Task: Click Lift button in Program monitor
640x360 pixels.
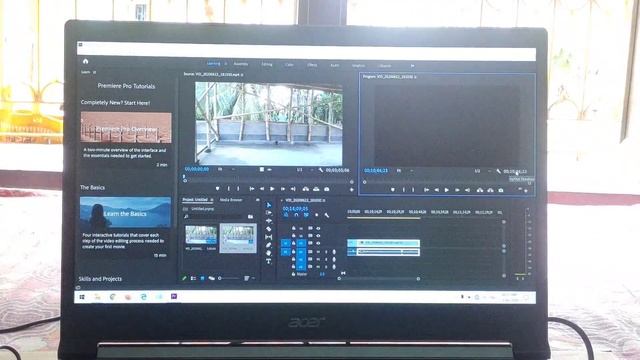Action: coord(480,190)
